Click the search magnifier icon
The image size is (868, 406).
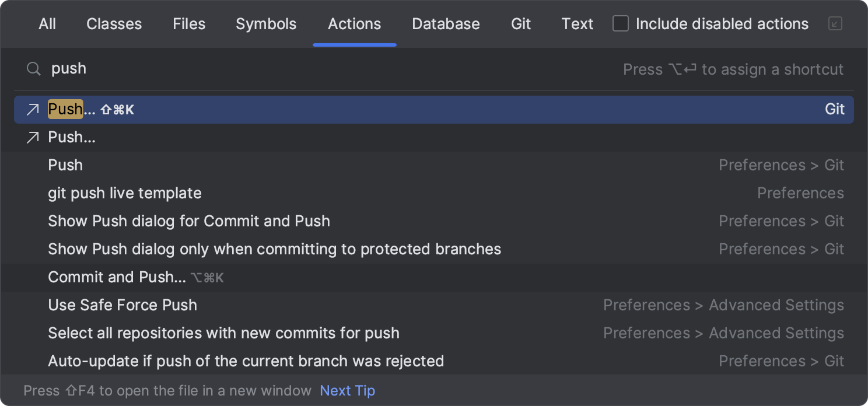point(33,69)
